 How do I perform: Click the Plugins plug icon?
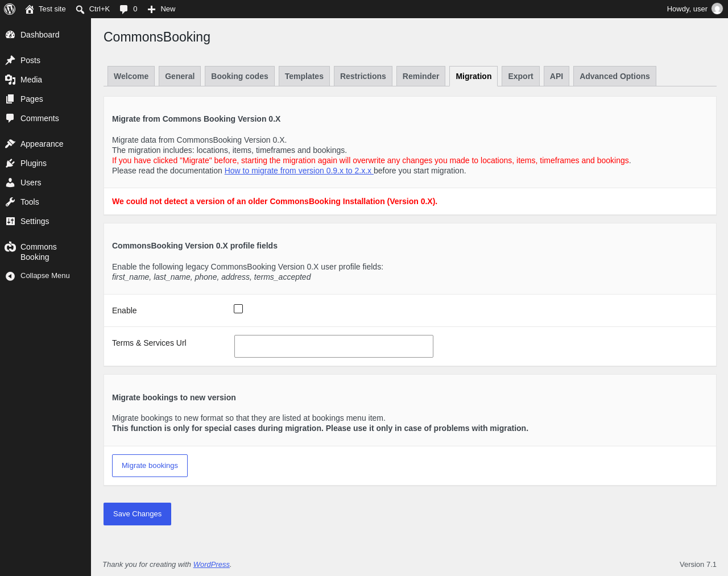point(10,163)
